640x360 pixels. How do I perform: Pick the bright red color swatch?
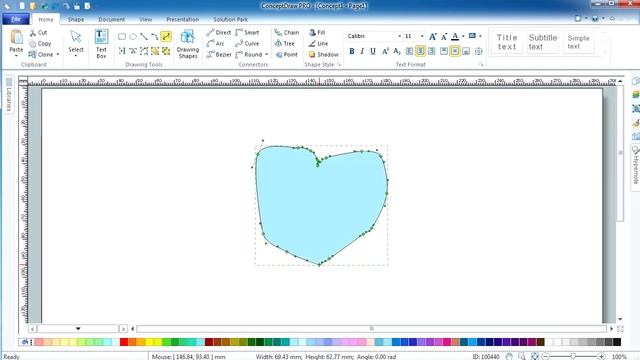pyautogui.click(x=124, y=342)
